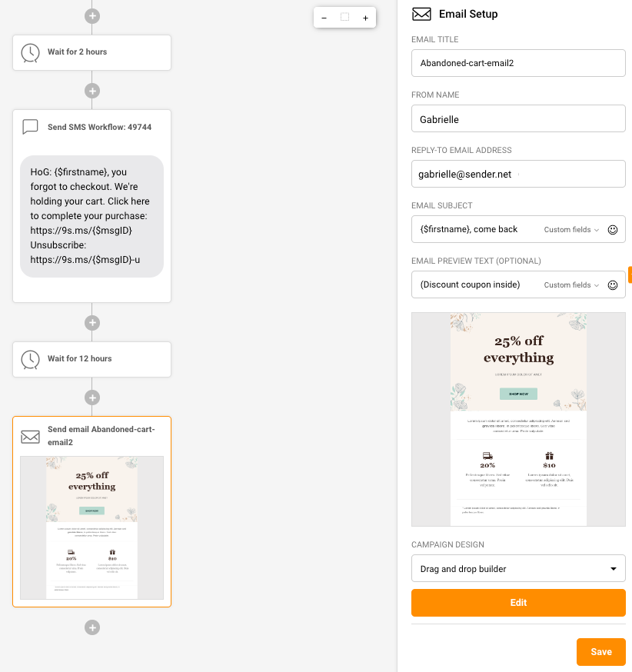
Task: Click the zoom in plus icon
Action: 365,18
